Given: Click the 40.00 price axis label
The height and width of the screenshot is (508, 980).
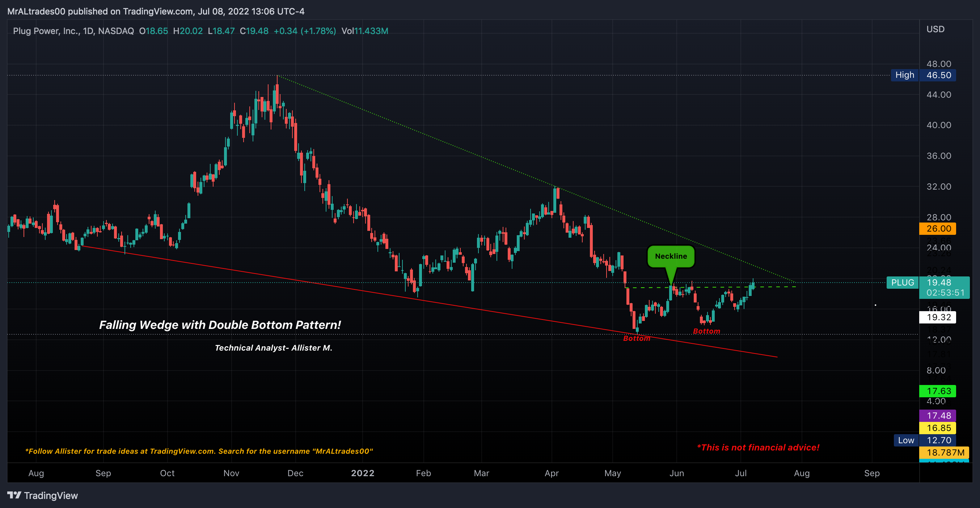Looking at the screenshot, I should [x=938, y=125].
